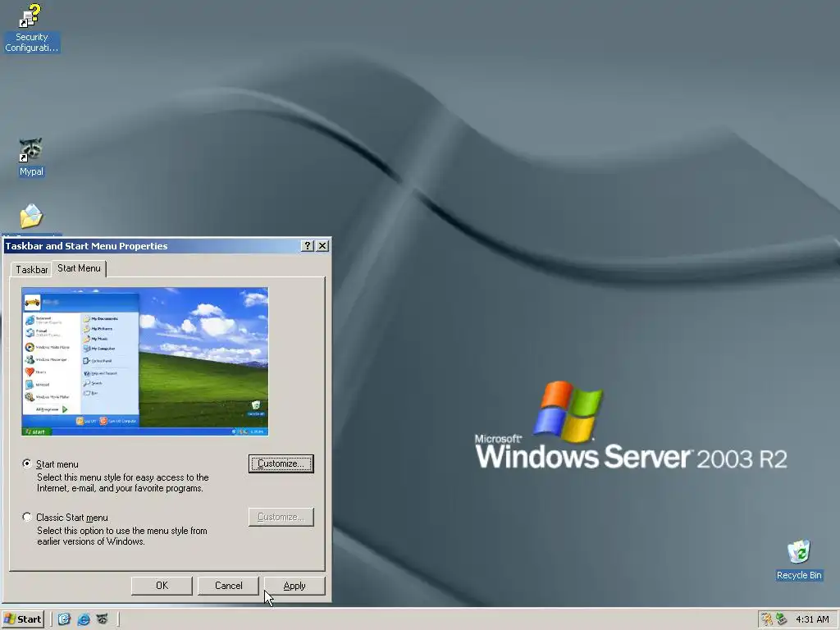The width and height of the screenshot is (840, 630).
Task: Launch Show Desktop from Quick Launch
Action: pos(64,619)
